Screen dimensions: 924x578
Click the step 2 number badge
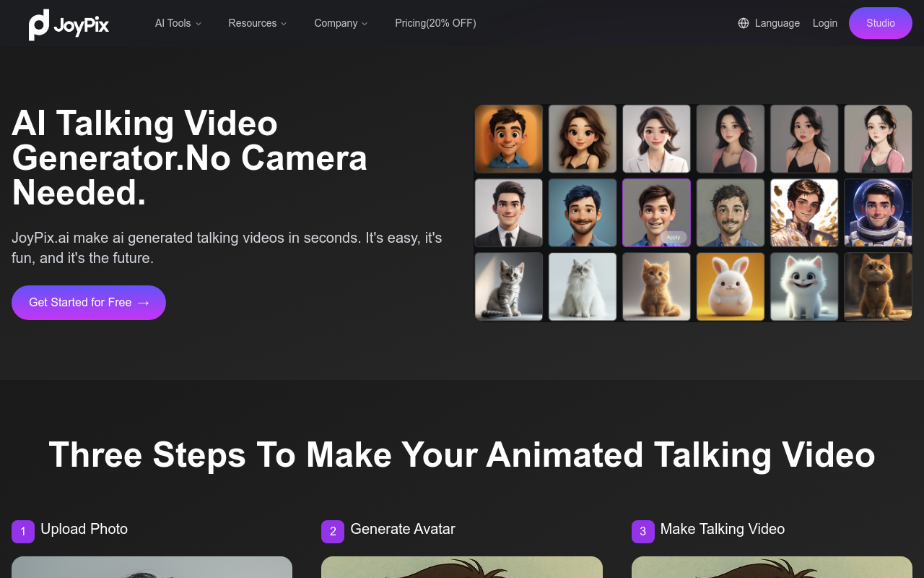pyautogui.click(x=333, y=532)
